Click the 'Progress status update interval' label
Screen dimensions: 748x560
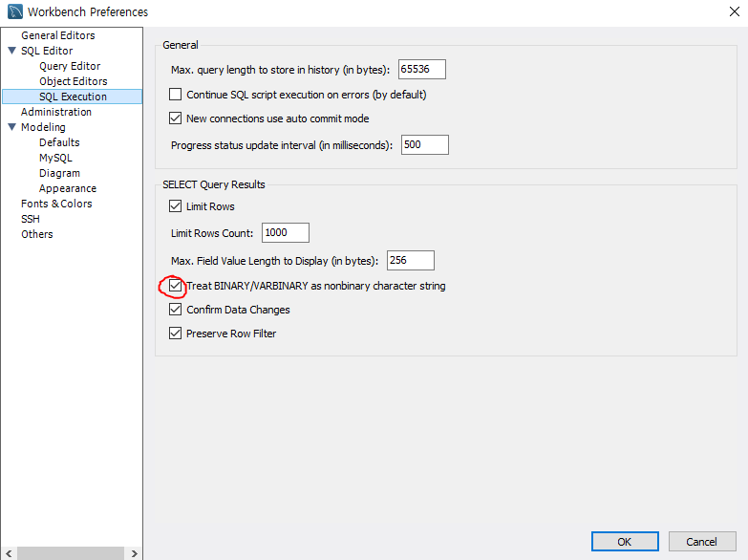point(282,145)
